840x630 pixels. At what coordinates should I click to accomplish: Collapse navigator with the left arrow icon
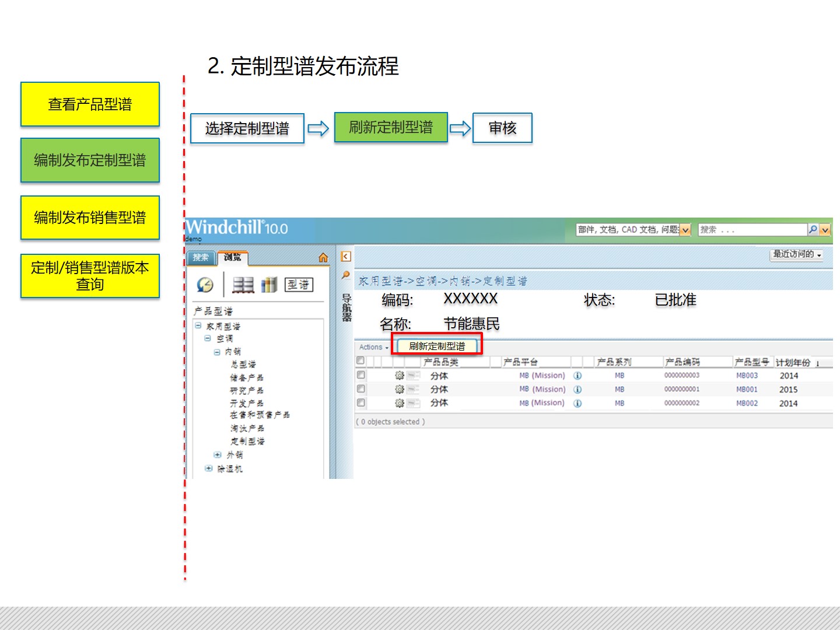346,257
